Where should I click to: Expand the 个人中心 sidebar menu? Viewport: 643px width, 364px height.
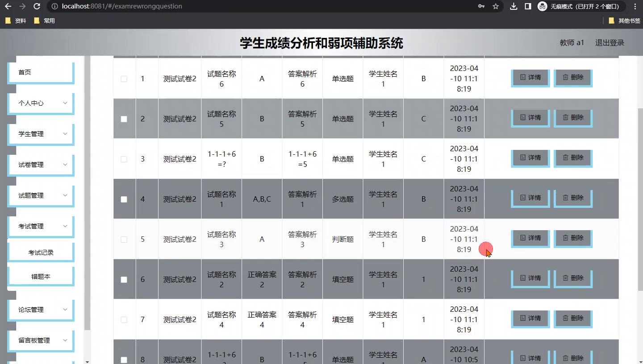41,103
